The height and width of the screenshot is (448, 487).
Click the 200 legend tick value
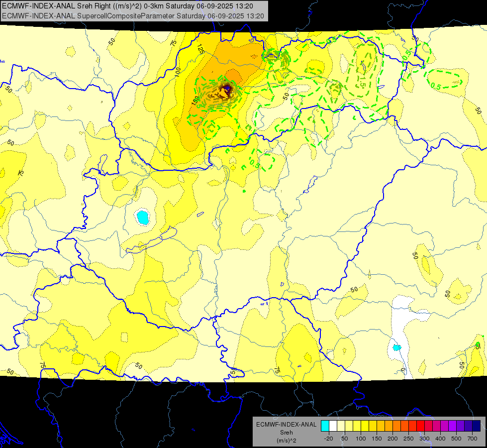pyautogui.click(x=392, y=439)
